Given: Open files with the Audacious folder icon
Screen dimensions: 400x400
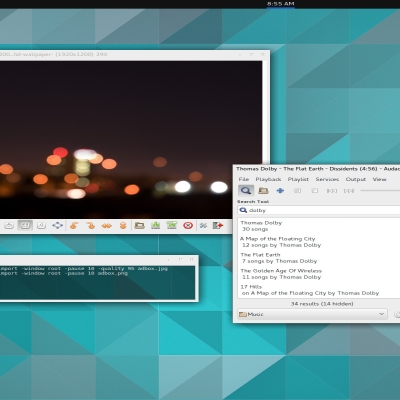Looking at the screenshot, I should coord(263,191).
